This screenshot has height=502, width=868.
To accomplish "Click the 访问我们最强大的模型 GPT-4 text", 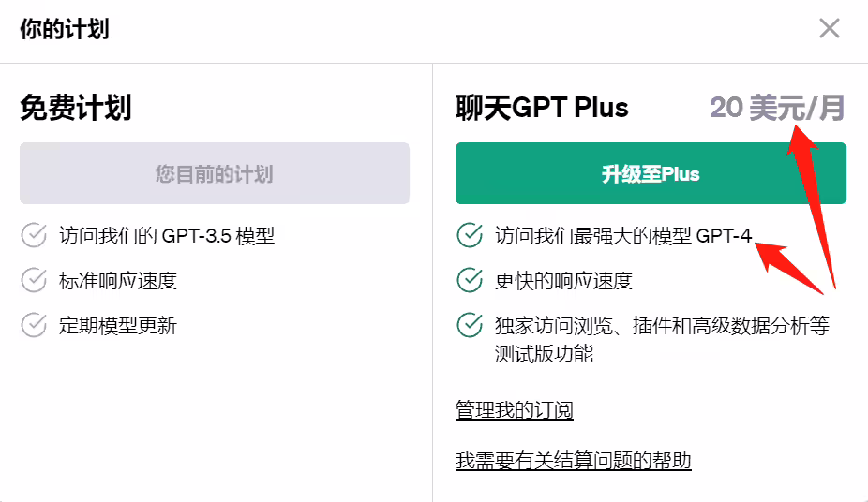I will coord(623,236).
